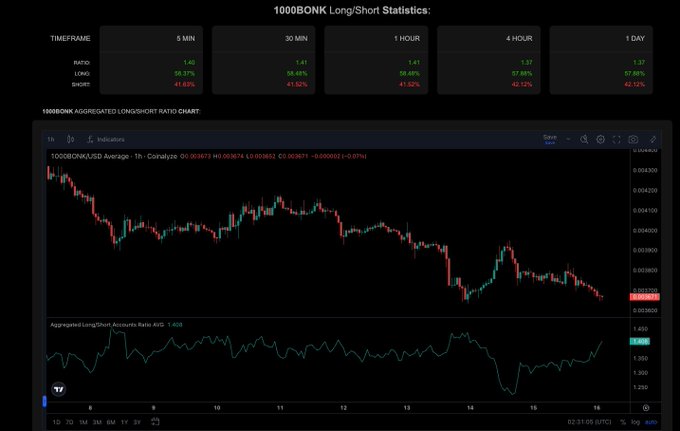The height and width of the screenshot is (431, 680).
Task: Expand the Save layout dropdown arrow
Action: [x=568, y=139]
